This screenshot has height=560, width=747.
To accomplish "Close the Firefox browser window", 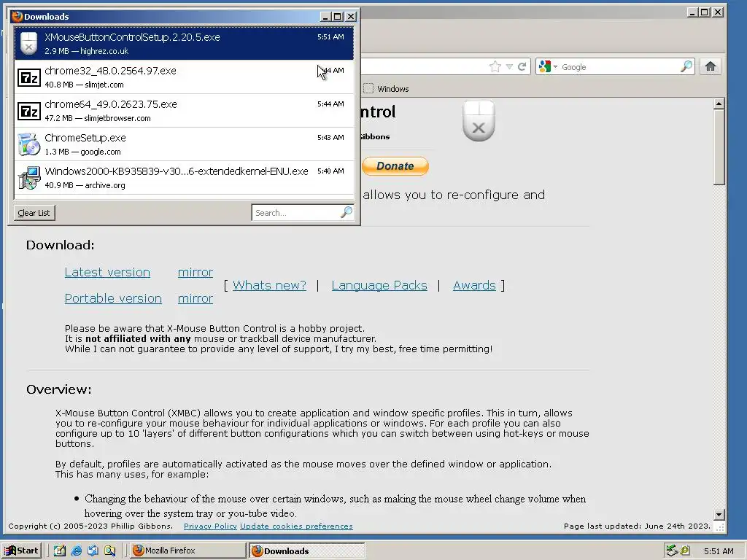I will 718,12.
